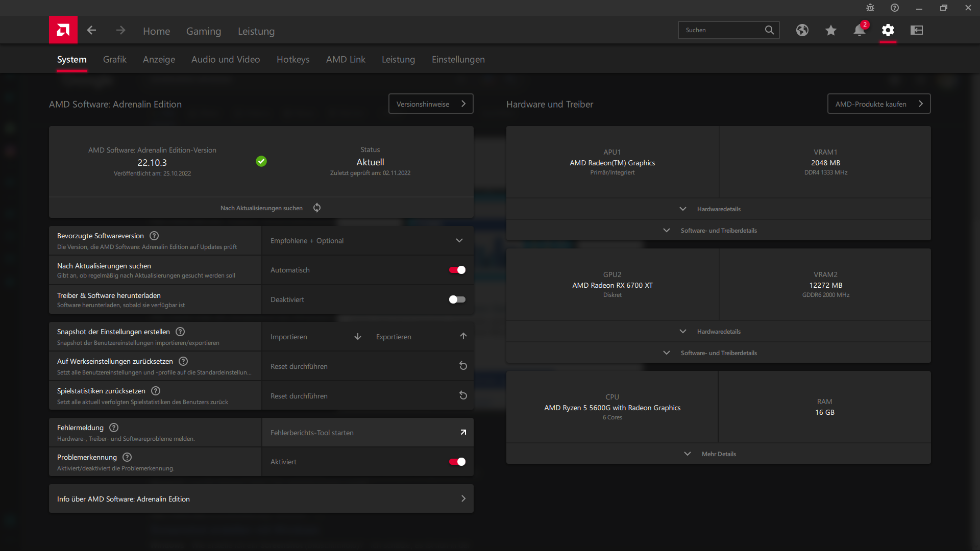980x551 pixels.
Task: Click help icon next to Bevorzugte Softwareversion
Action: tap(154, 236)
